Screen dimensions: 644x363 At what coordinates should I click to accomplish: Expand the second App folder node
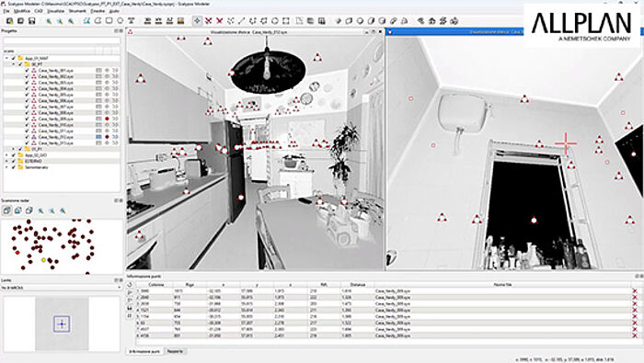tap(6, 155)
